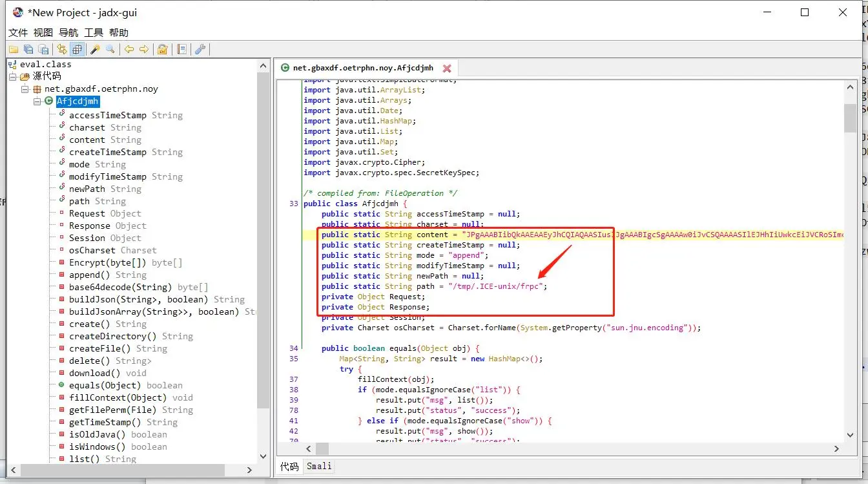Click the sync with editor icon
868x484 pixels.
62,49
